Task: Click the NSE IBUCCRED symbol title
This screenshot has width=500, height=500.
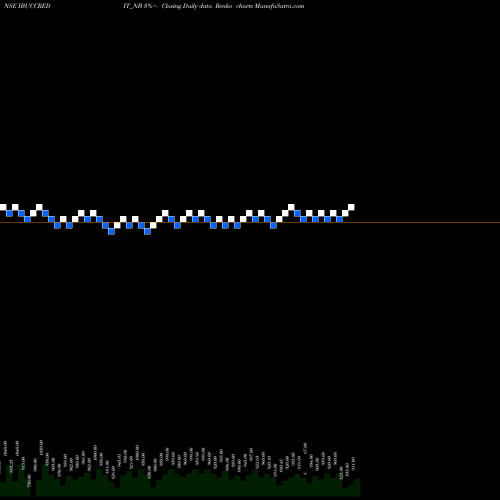Action: click(27, 6)
